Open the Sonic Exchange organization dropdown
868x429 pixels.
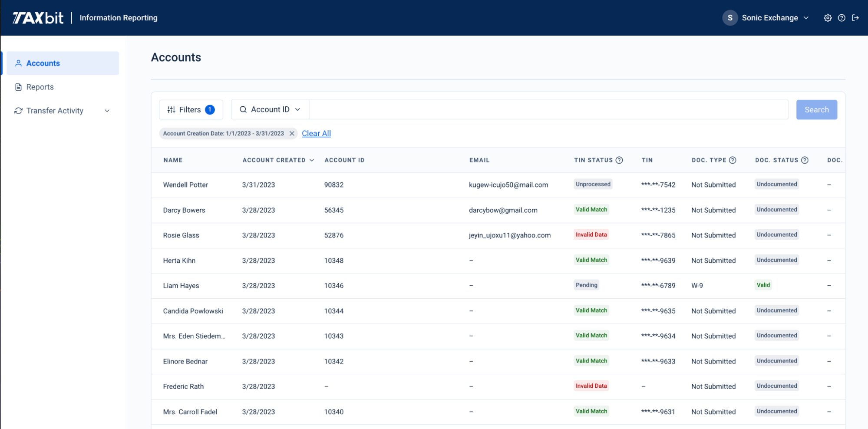tap(775, 18)
